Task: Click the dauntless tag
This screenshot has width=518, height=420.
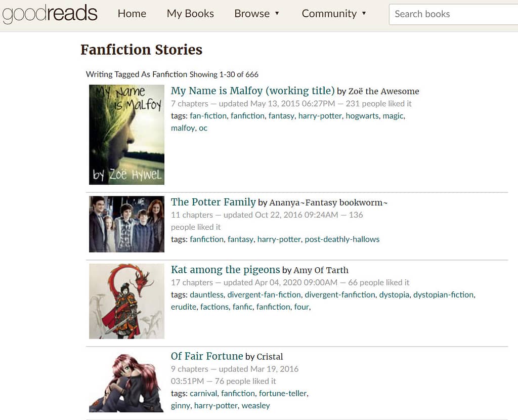Action: click(x=207, y=295)
